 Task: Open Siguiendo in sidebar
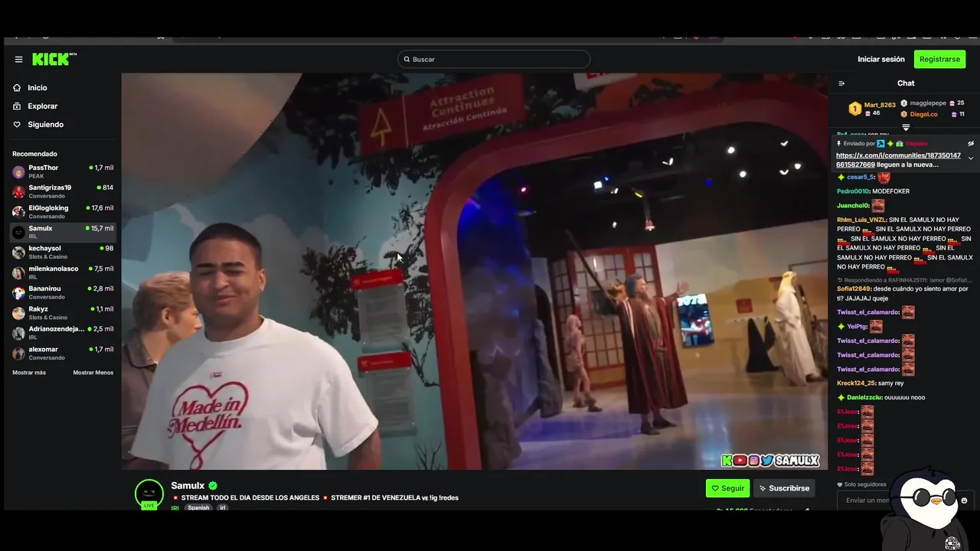point(46,125)
